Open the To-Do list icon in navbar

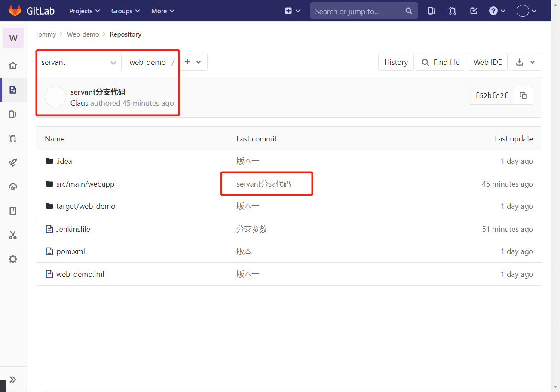(474, 11)
